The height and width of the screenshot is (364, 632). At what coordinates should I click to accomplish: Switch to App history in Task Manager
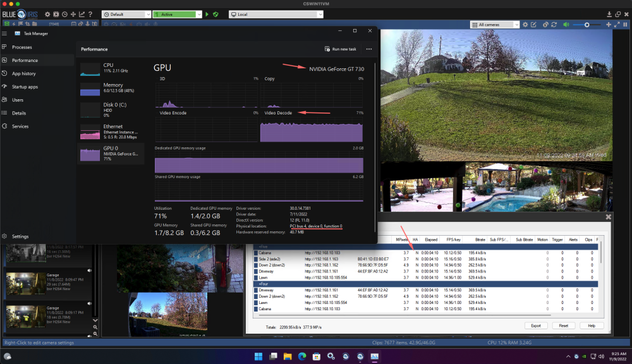click(x=24, y=73)
